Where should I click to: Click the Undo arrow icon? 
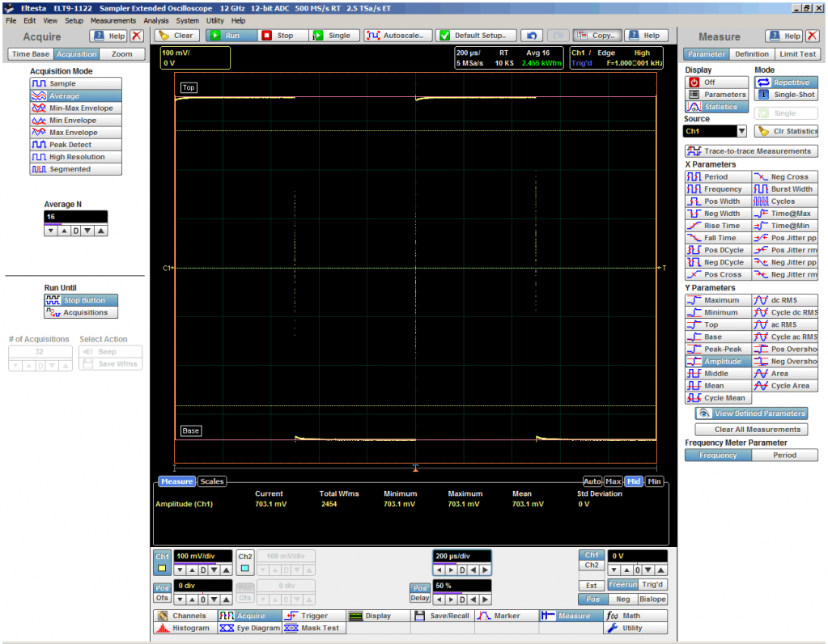pyautogui.click(x=531, y=36)
